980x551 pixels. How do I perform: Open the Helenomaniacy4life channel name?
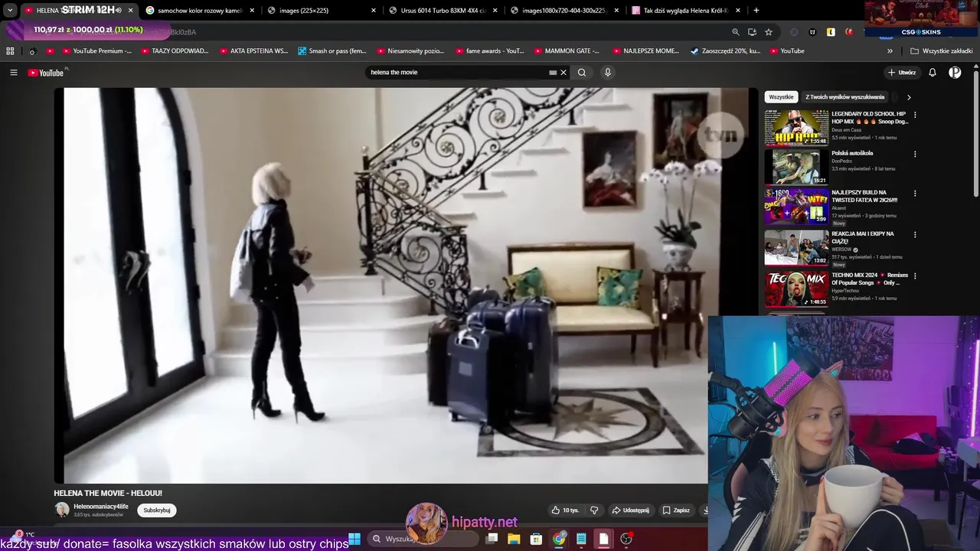tap(100, 507)
